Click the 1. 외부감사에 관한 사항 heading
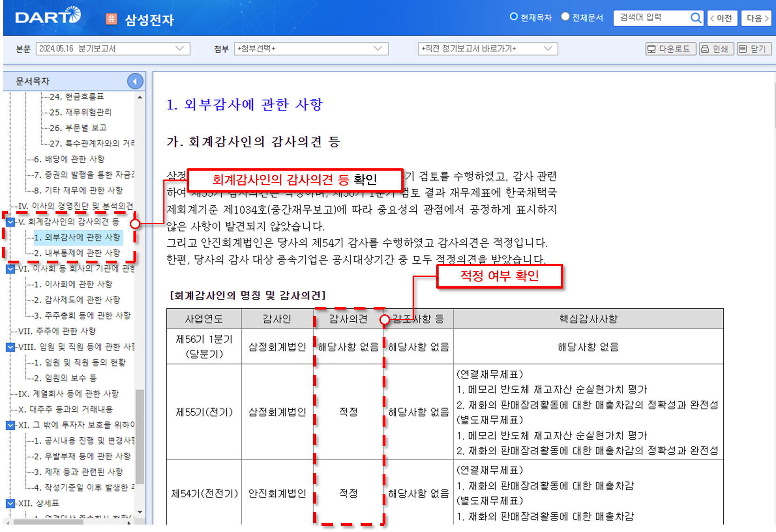 tap(245, 104)
